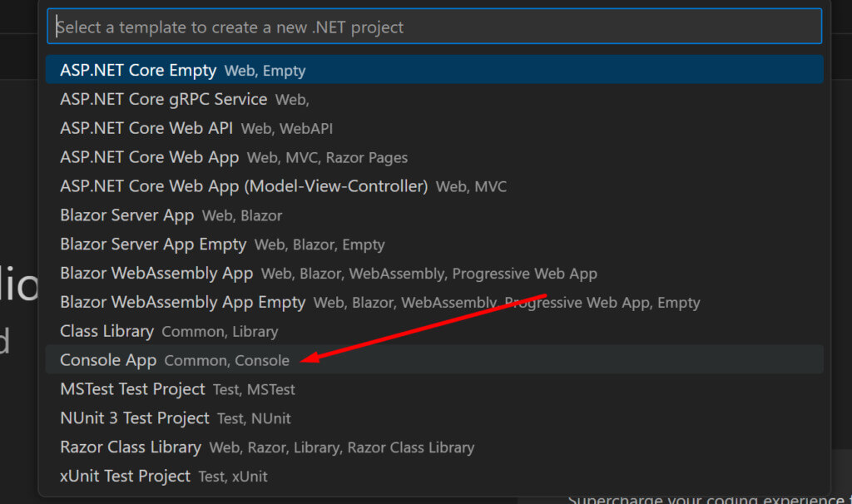The width and height of the screenshot is (852, 504).
Task: Click the 'Test, xUnit' tag text
Action: click(235, 477)
